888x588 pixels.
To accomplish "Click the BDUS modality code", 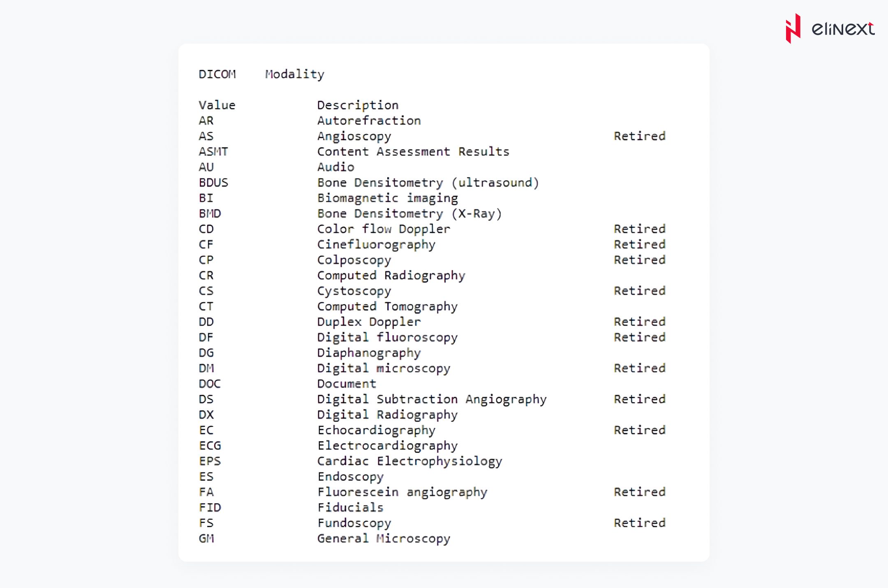I will click(x=213, y=183).
